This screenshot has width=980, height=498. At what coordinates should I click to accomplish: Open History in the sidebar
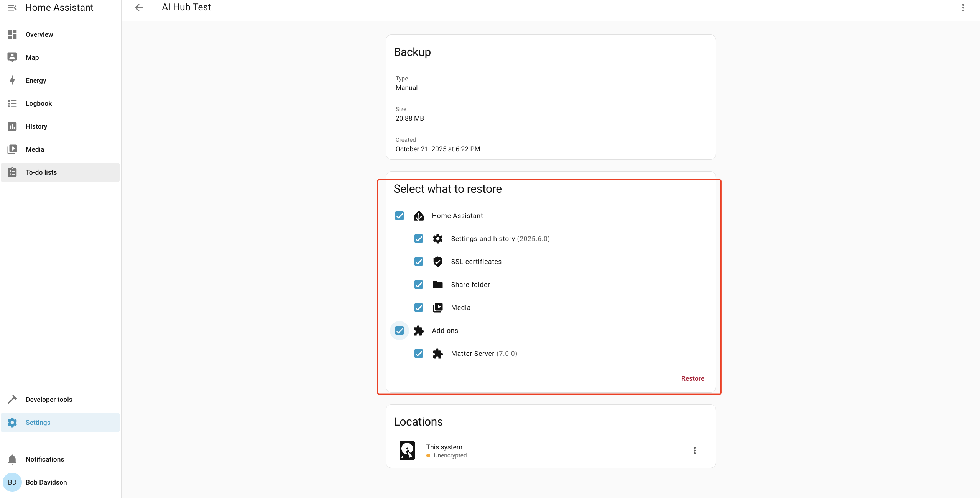click(x=60, y=126)
